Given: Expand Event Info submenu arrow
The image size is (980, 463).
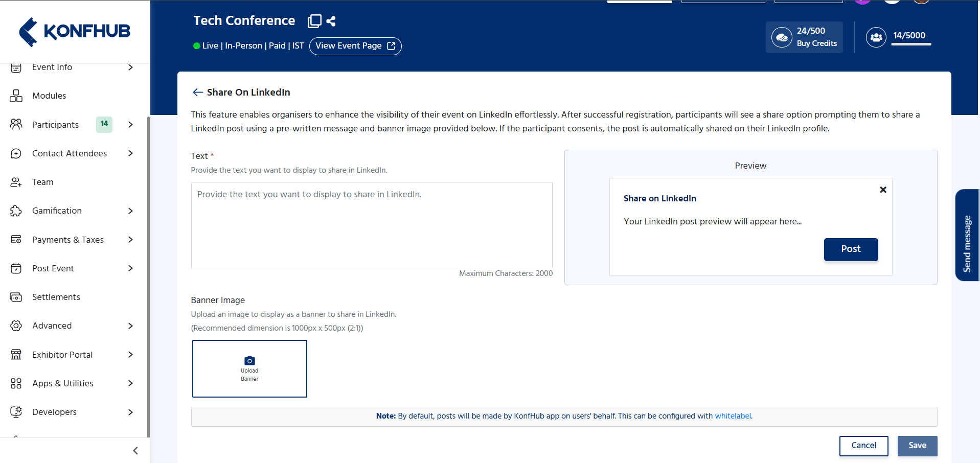Looking at the screenshot, I should point(130,67).
